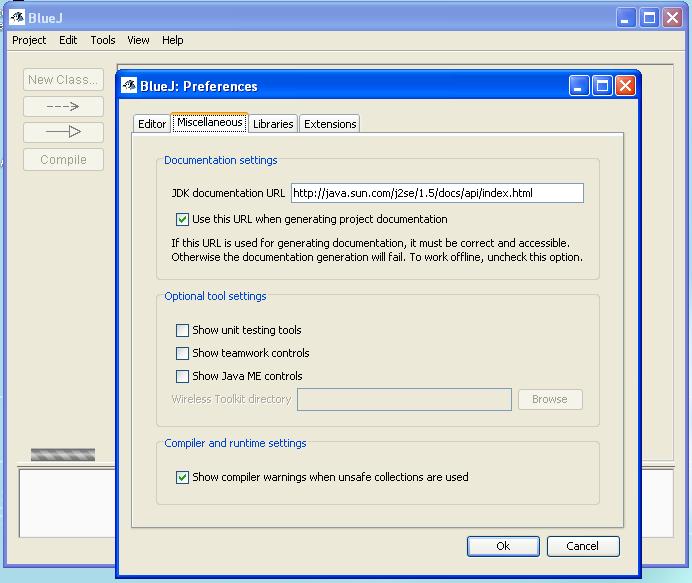The height and width of the screenshot is (583, 692).
Task: Open the Project menu in BlueJ
Action: (x=29, y=40)
